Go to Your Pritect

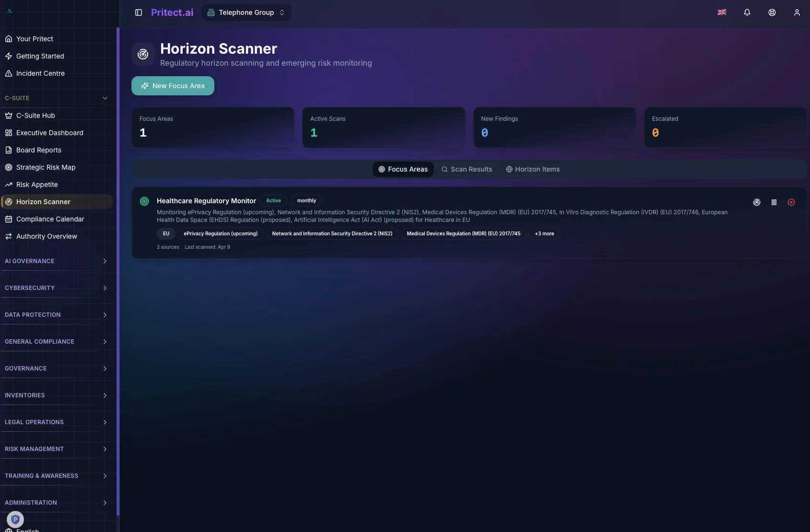tap(57, 39)
